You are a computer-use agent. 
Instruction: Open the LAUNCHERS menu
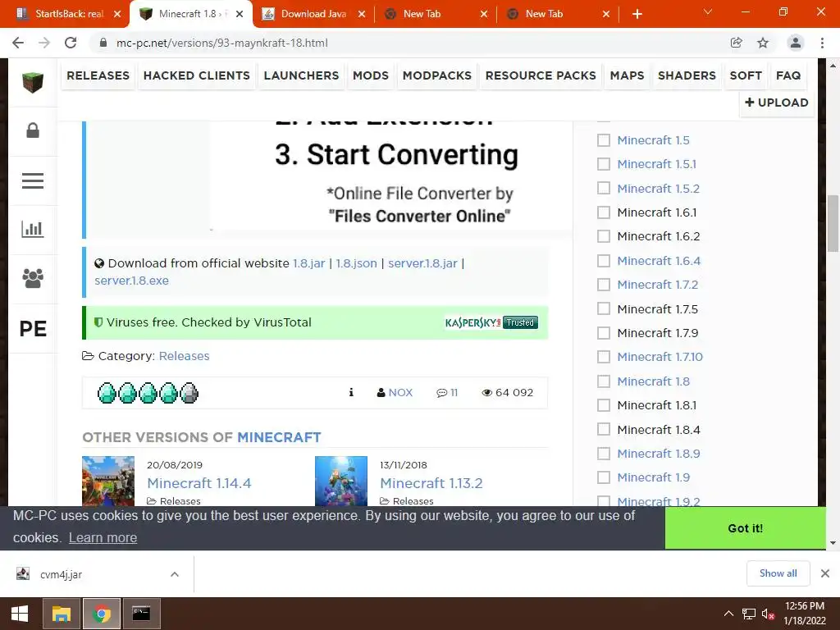[x=301, y=75]
